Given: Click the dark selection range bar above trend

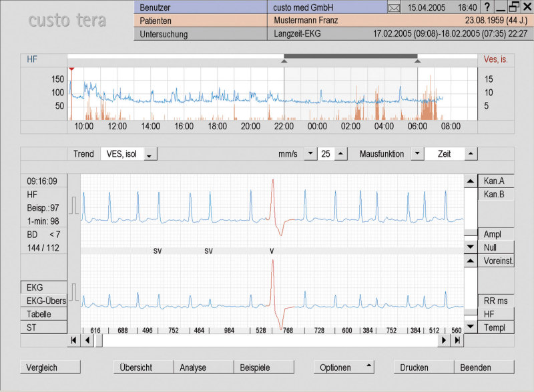Looking at the screenshot, I should [350, 57].
